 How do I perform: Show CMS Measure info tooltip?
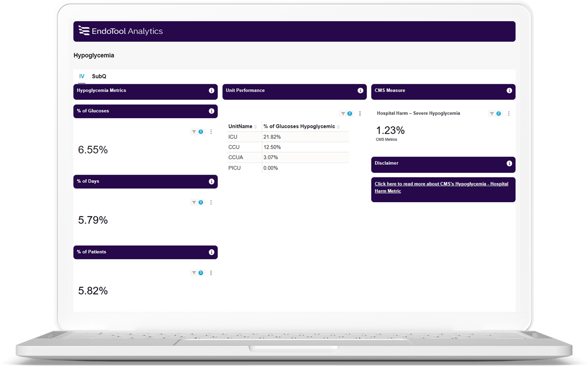[509, 91]
